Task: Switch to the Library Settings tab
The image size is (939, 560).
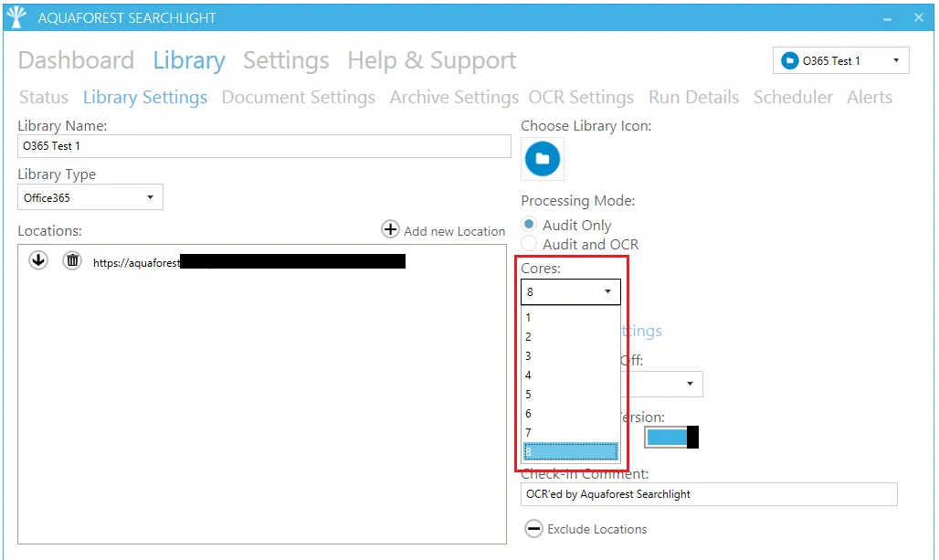Action: pyautogui.click(x=145, y=97)
